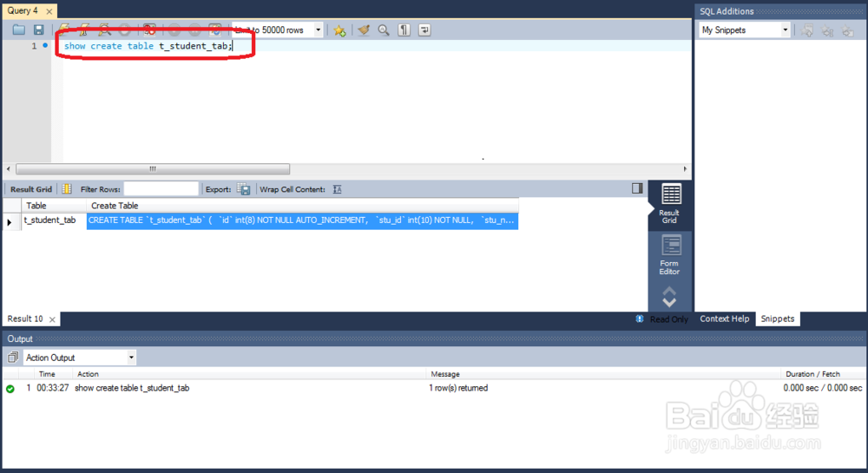The height and width of the screenshot is (473, 868).
Task: Click the Output panel header
Action: 434,338
